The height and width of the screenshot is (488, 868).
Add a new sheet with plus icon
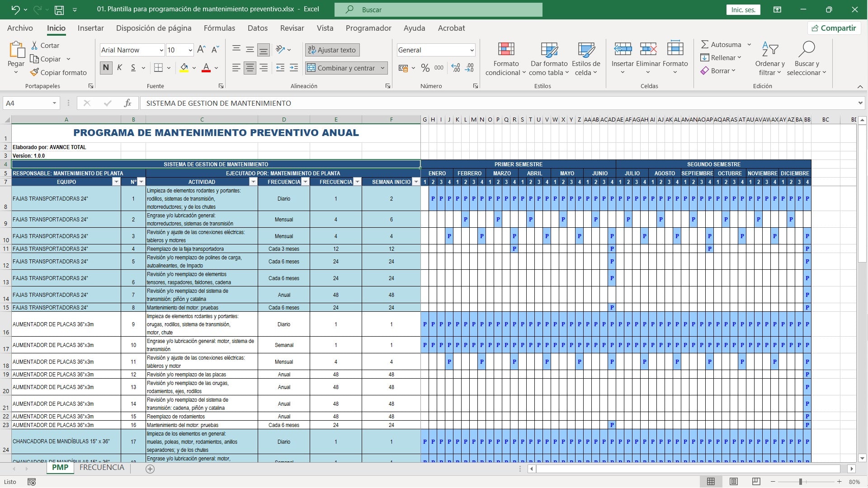coord(150,469)
